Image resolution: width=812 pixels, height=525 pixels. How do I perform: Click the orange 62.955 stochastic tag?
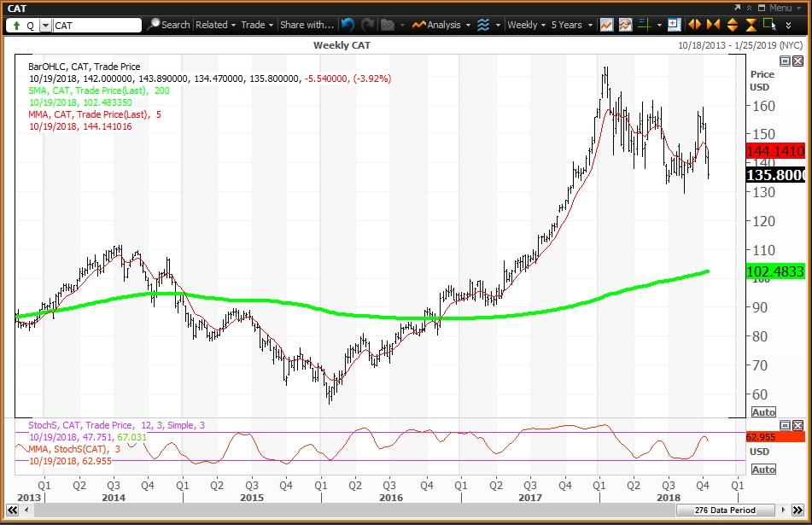(x=775, y=437)
